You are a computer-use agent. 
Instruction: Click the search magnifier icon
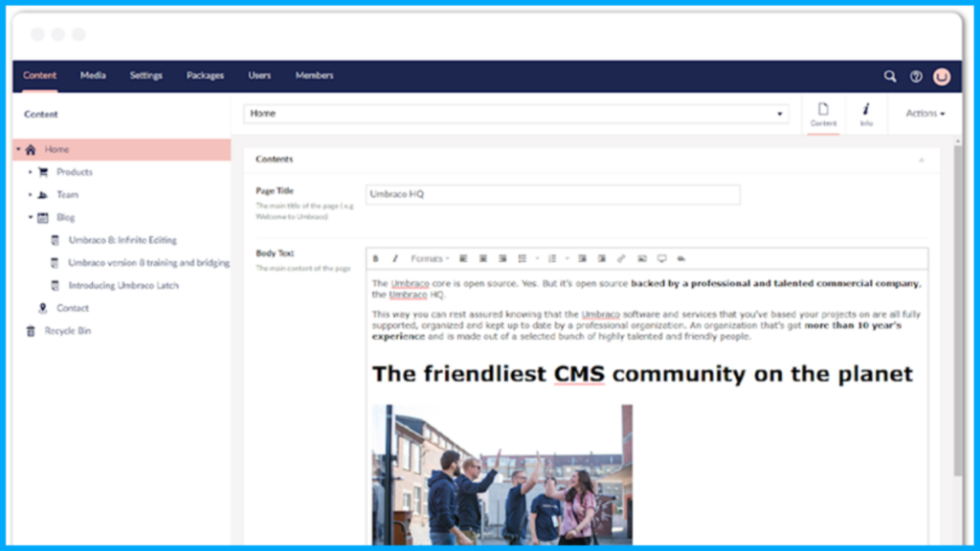coord(890,77)
